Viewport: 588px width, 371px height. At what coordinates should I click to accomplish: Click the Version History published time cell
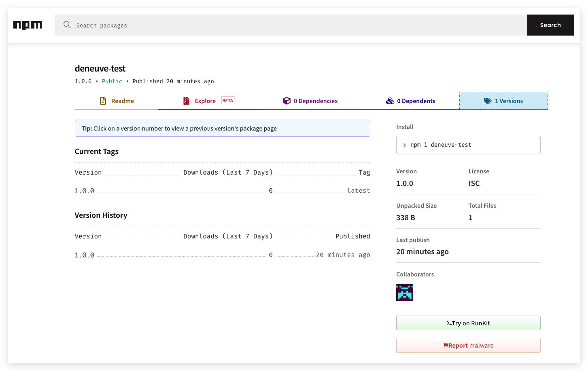(x=343, y=255)
